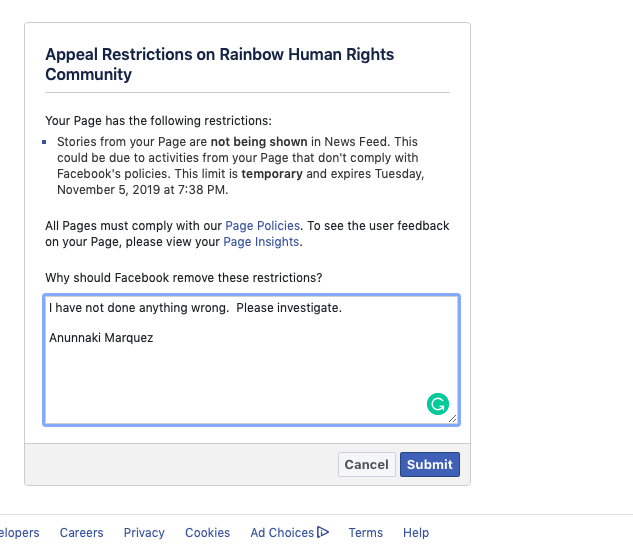Submit the appeal
This screenshot has height=550, width=633.
(430, 464)
